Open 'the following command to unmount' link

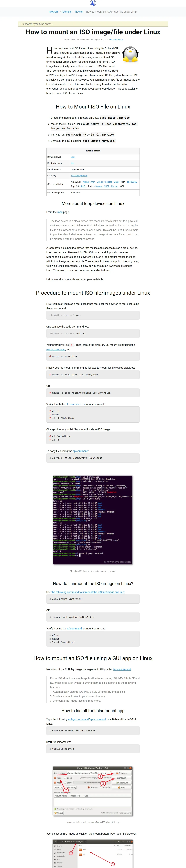[x=88, y=592]
